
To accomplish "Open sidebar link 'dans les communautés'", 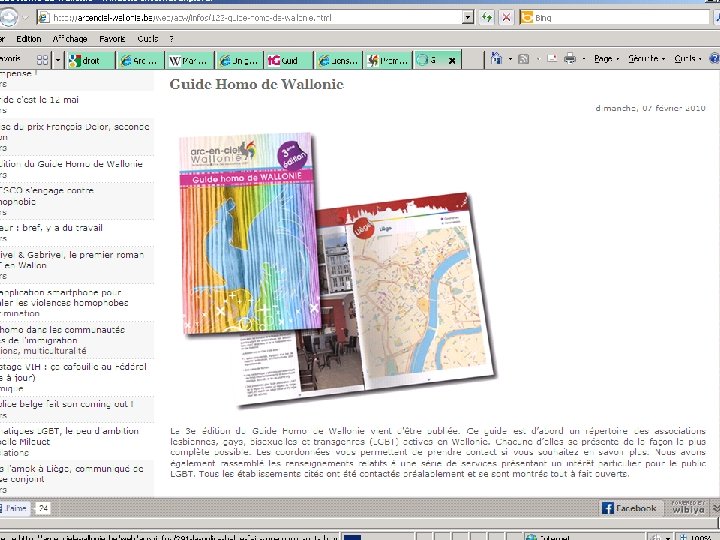I will pyautogui.click(x=62, y=340).
